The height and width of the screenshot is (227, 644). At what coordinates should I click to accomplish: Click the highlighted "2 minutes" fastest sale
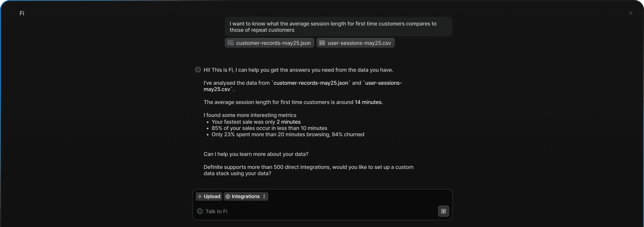tap(289, 122)
